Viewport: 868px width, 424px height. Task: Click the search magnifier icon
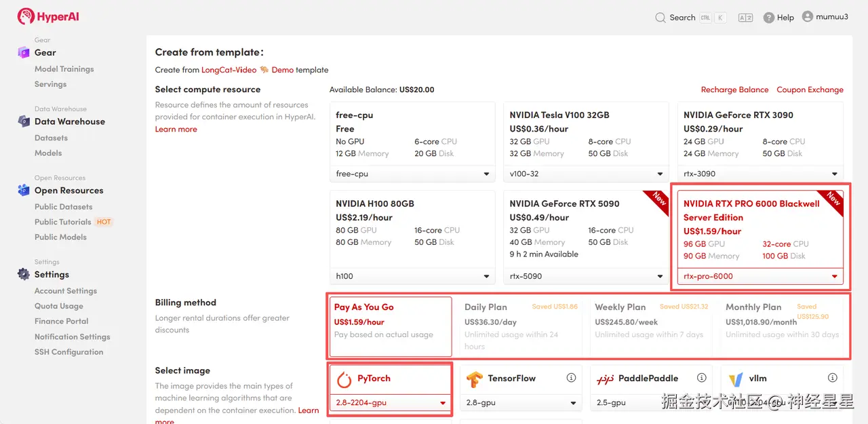pyautogui.click(x=660, y=18)
